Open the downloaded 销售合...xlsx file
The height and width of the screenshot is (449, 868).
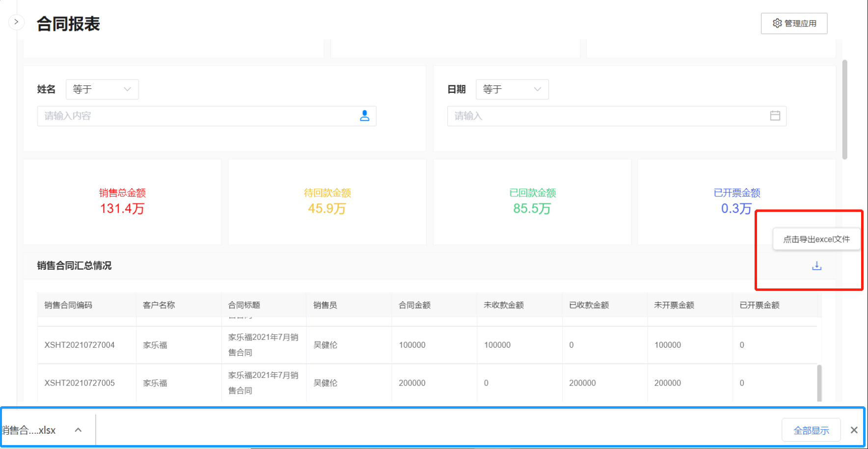29,430
